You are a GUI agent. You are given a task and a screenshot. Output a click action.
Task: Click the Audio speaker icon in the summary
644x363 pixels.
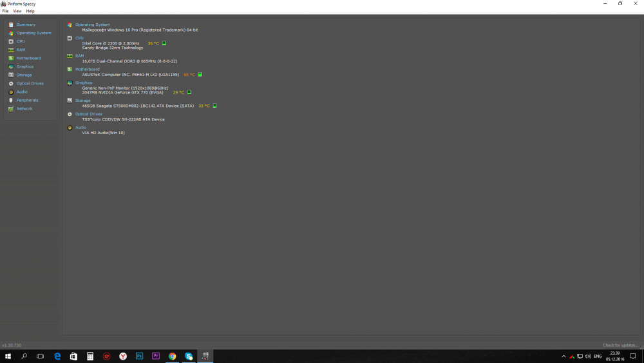[70, 128]
